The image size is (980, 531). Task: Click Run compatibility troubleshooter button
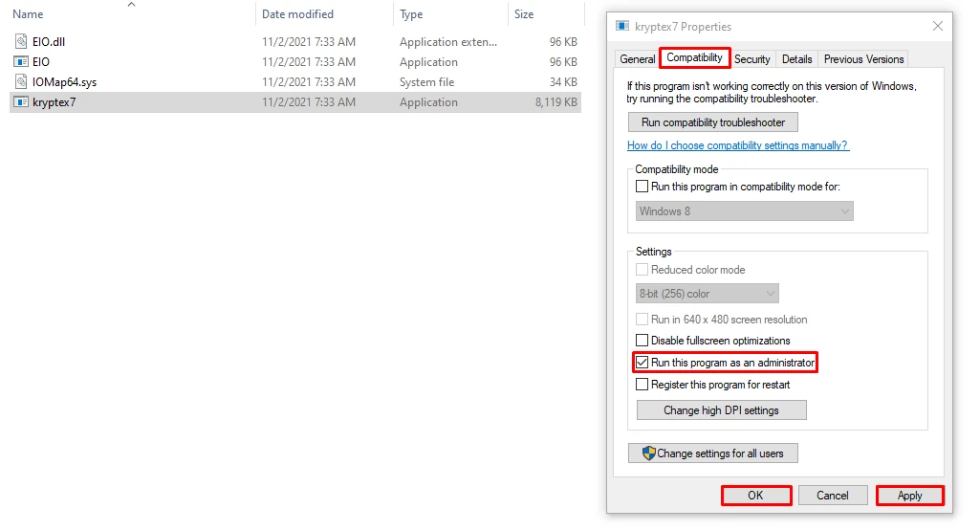point(713,122)
